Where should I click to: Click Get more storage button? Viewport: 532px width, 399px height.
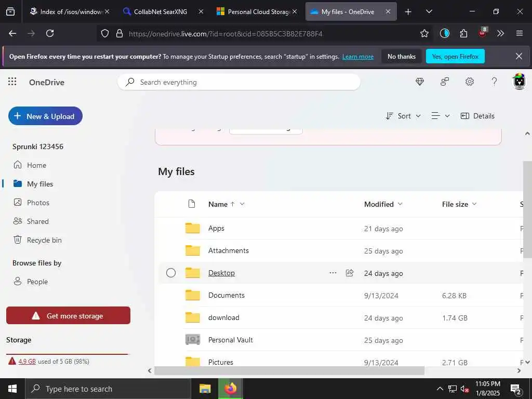tap(68, 315)
